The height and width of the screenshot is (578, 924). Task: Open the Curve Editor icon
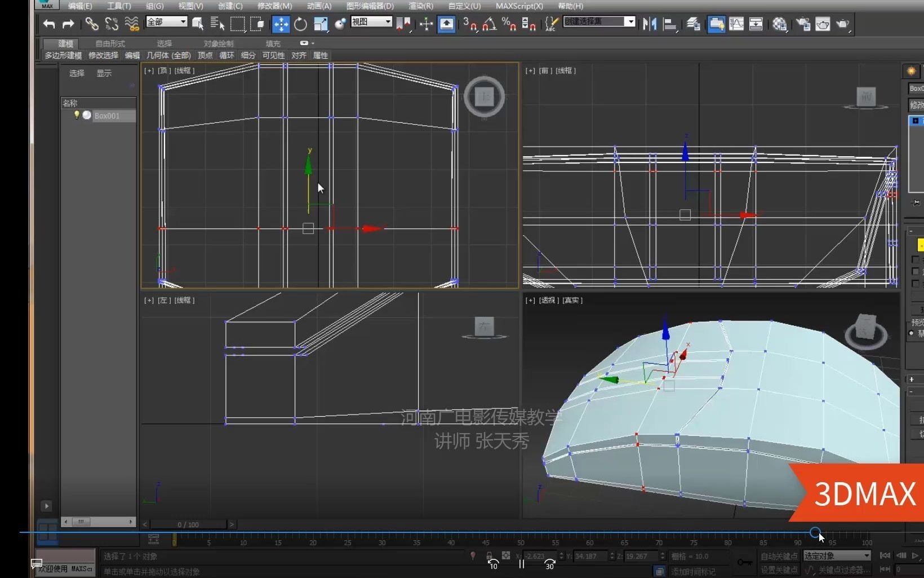pyautogui.click(x=736, y=24)
